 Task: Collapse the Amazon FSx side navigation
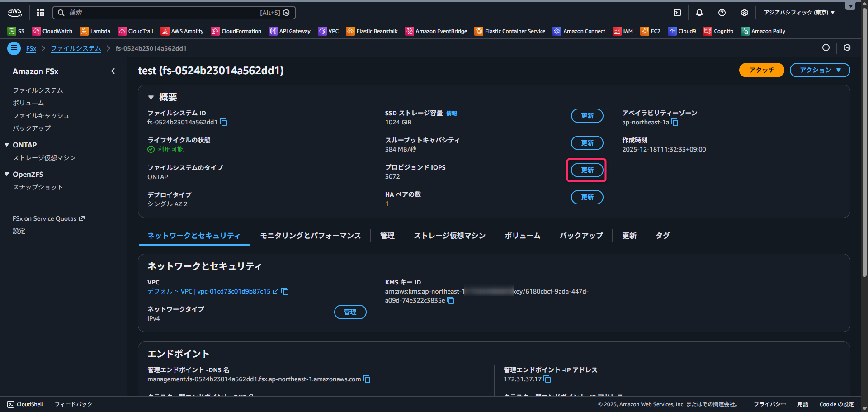pyautogui.click(x=113, y=71)
